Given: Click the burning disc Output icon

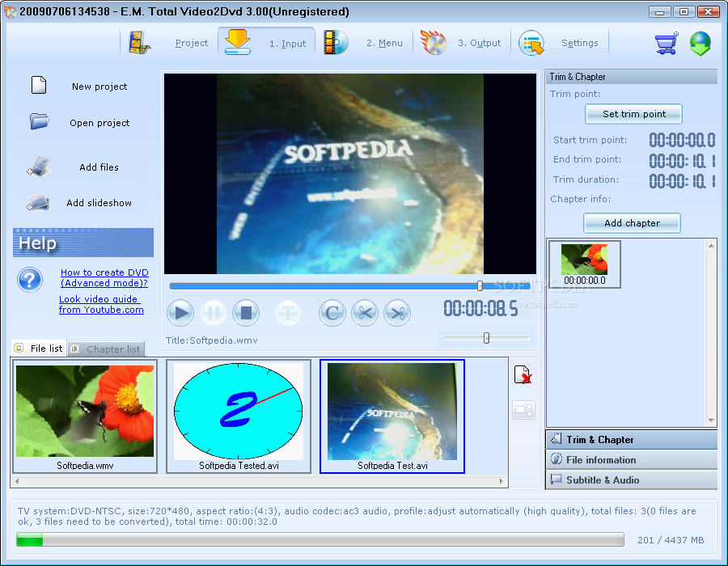Looking at the screenshot, I should click(433, 42).
